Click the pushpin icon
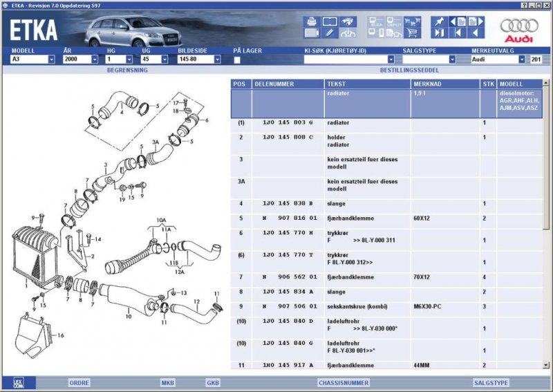The height and width of the screenshot is (392, 553). pos(440,21)
